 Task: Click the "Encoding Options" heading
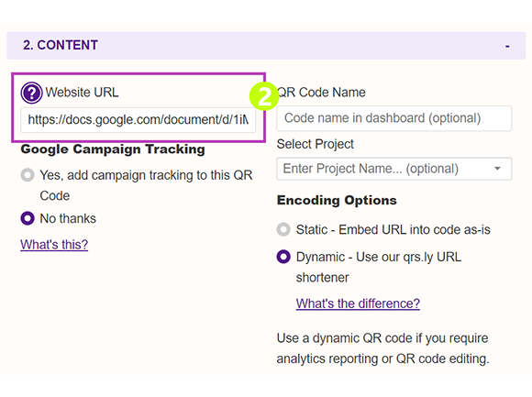pos(337,200)
